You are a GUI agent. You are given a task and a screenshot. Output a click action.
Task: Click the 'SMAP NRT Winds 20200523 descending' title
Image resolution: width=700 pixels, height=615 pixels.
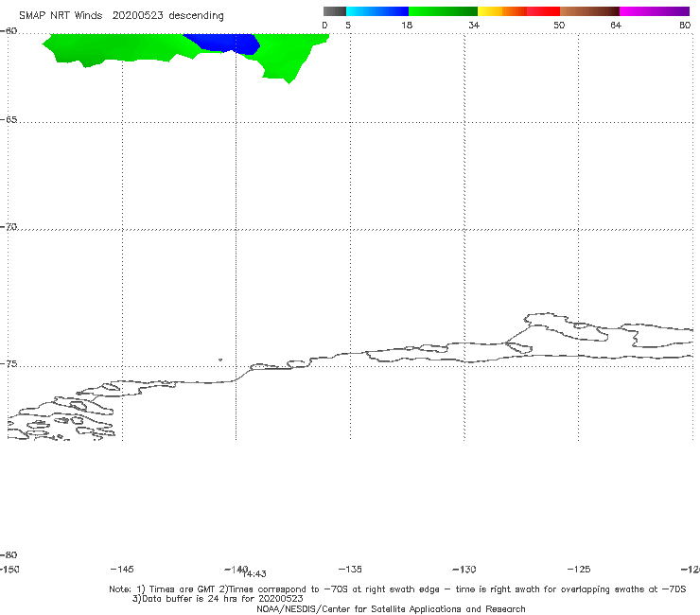coord(121,16)
